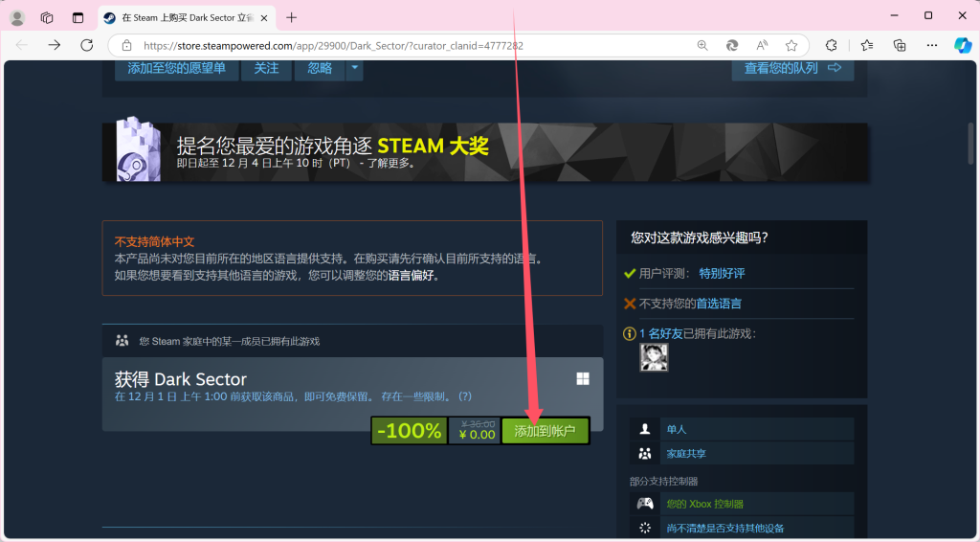This screenshot has width=980, height=542.
Task: Open the Workspaces icon in the title bar
Action: (x=47, y=17)
